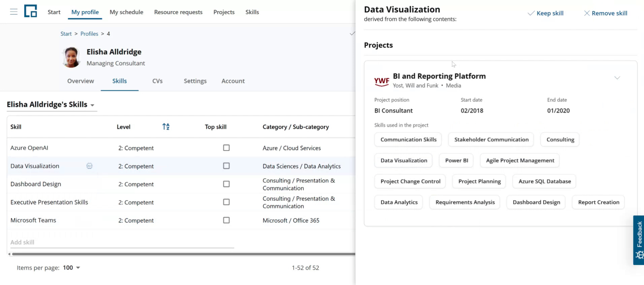Check Top skill for Executive Presentation Skills
Image resolution: width=644 pixels, height=285 pixels.
tap(226, 202)
